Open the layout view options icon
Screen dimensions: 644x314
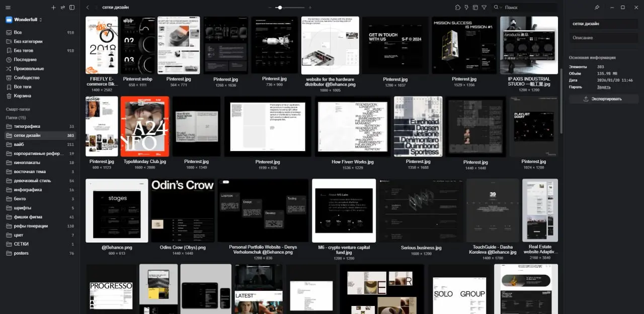475,8
